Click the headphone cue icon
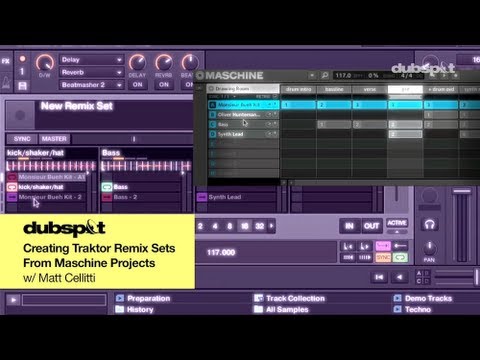This screenshot has width=480, height=360. (429, 224)
